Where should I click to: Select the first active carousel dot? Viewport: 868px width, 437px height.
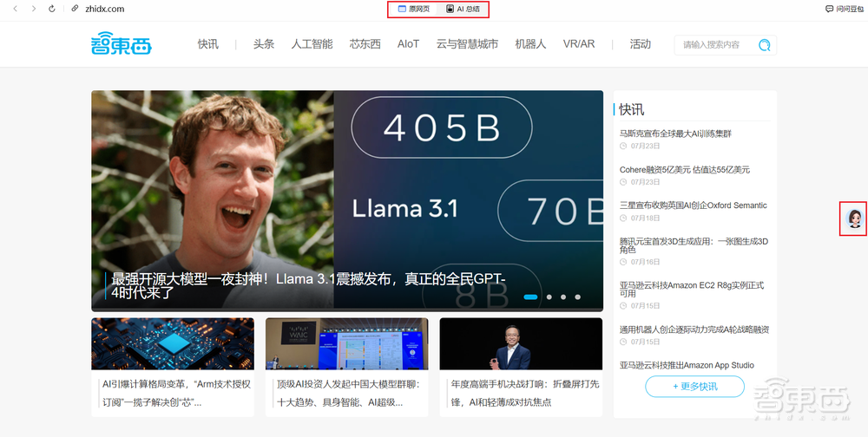pyautogui.click(x=530, y=297)
